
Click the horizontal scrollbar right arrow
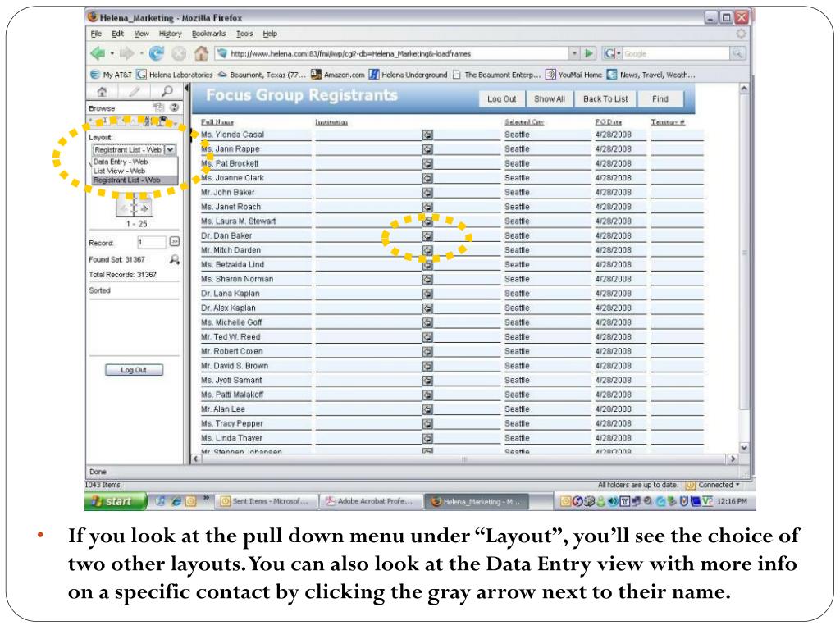click(x=733, y=459)
